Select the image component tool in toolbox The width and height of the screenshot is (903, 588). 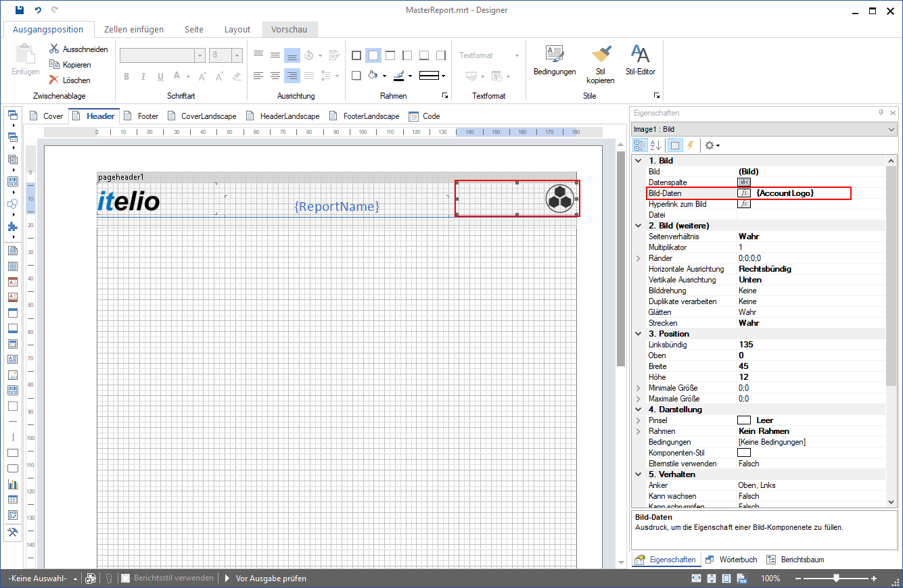[x=12, y=374]
